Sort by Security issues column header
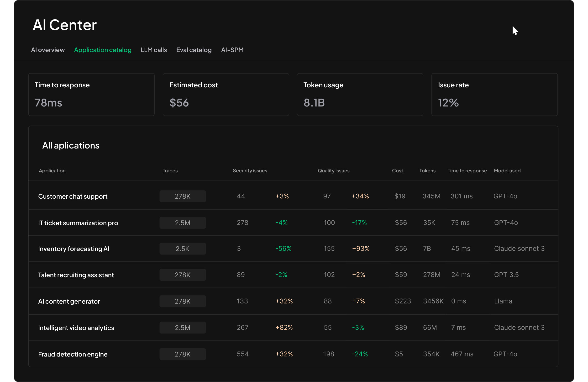The width and height of the screenshot is (588, 382). pos(250,171)
